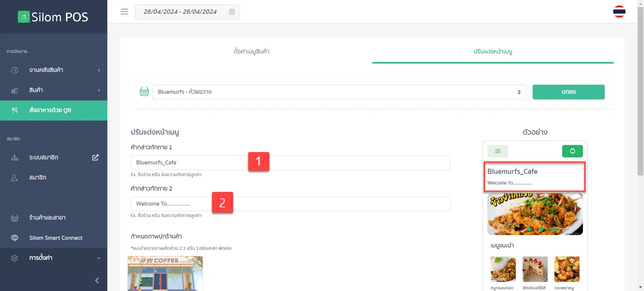The height and width of the screenshot is (291, 644).
Task: Click the หมูกรอบทอด menu thumbnail
Action: 503,269
